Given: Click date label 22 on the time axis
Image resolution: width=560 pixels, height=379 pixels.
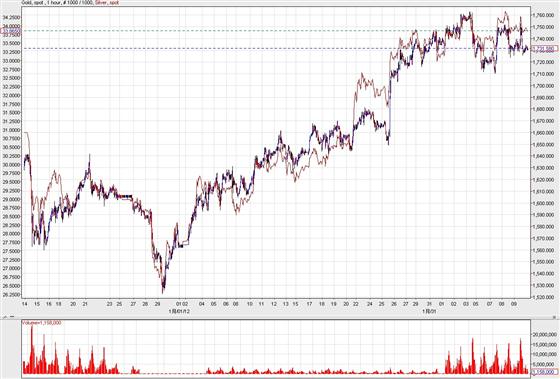Looking at the screenshot, I should 355,304.
